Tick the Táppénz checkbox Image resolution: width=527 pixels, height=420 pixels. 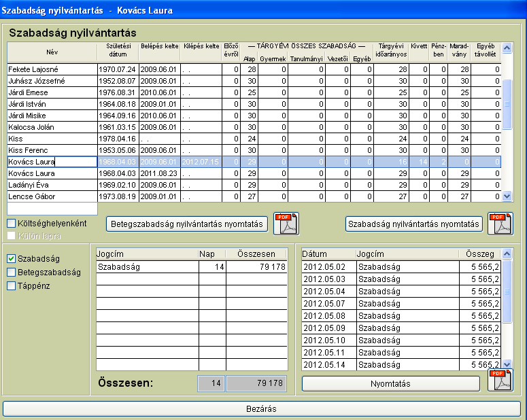pyautogui.click(x=12, y=286)
